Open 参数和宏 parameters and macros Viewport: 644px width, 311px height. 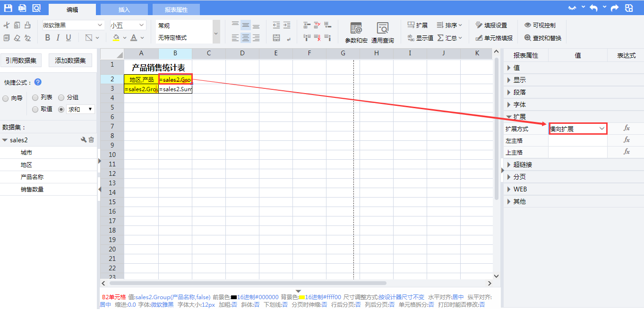click(x=356, y=32)
